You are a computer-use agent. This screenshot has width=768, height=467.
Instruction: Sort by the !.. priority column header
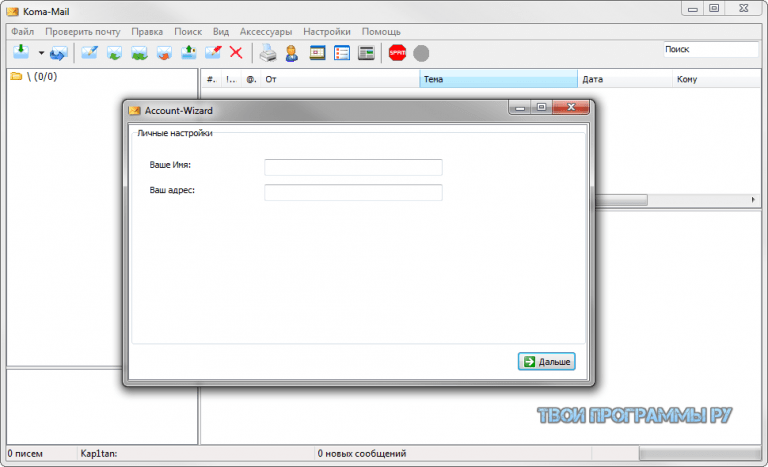click(x=231, y=79)
